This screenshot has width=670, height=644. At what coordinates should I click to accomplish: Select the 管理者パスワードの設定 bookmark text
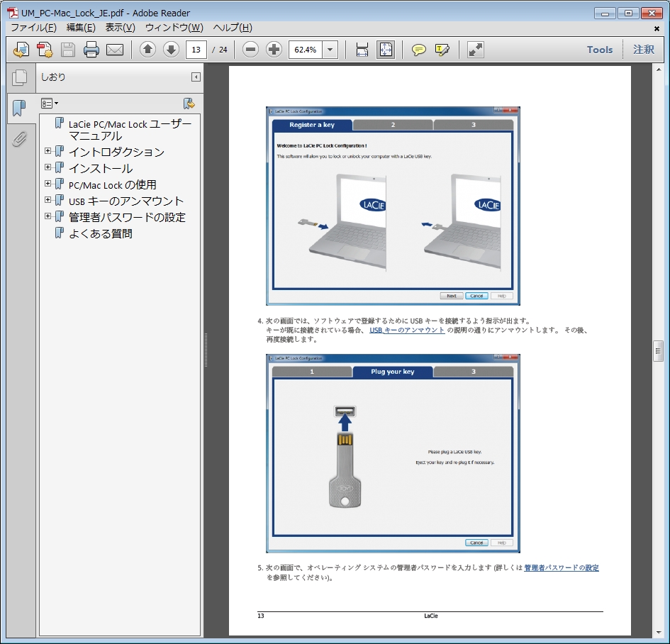(127, 218)
